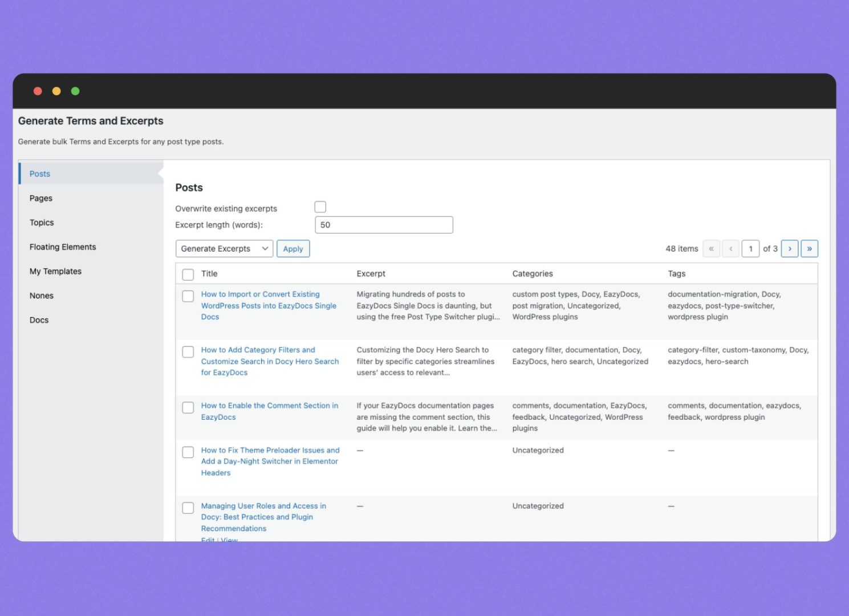Open the Add Category Filters post link
Image resolution: width=849 pixels, height=616 pixels.
click(269, 361)
